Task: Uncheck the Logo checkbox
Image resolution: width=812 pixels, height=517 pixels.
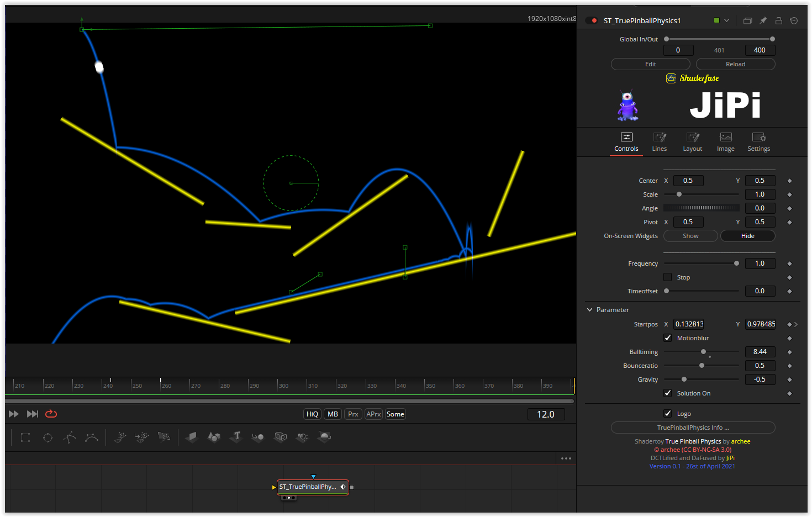Action: [668, 414]
